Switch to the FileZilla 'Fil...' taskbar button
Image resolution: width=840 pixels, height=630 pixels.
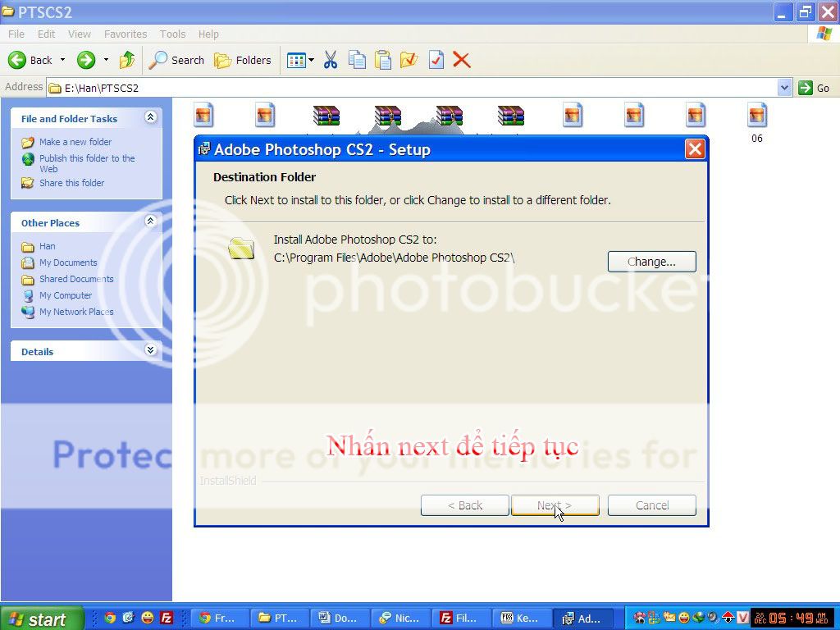point(463,619)
